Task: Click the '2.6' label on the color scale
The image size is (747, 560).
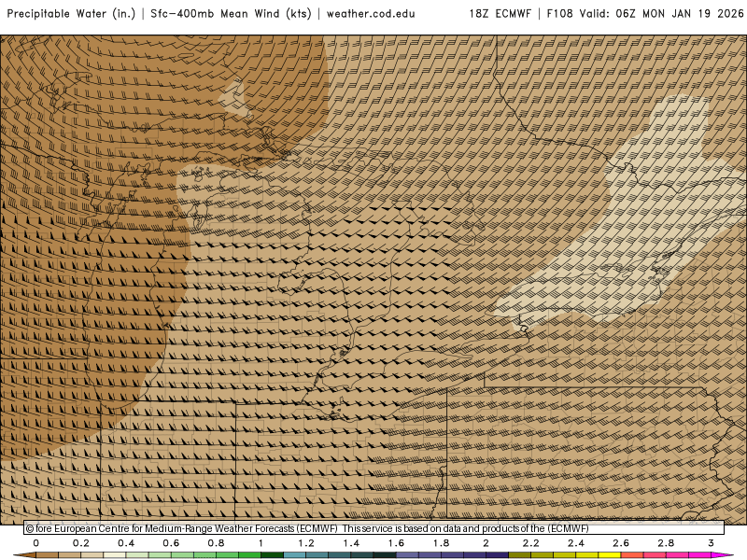Action: [621, 543]
